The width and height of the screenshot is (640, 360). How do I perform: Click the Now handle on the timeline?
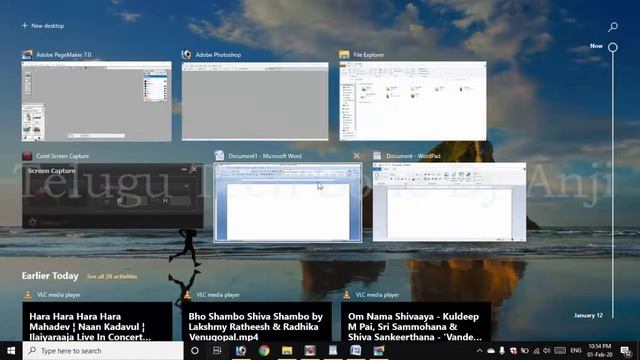pyautogui.click(x=613, y=47)
